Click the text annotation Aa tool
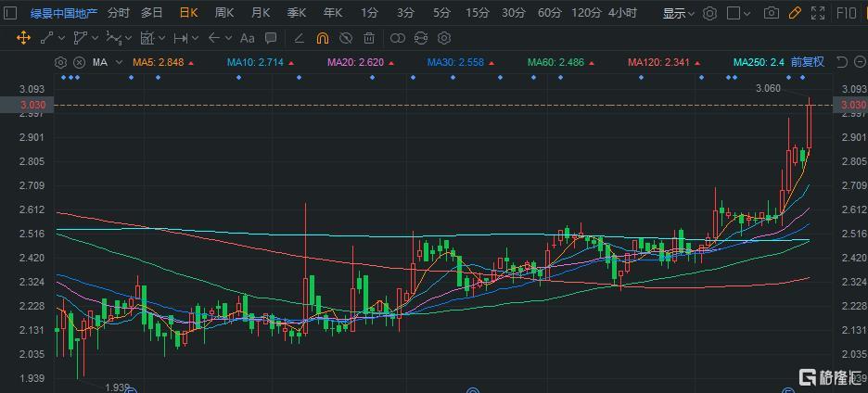868x393 pixels. pyautogui.click(x=247, y=38)
